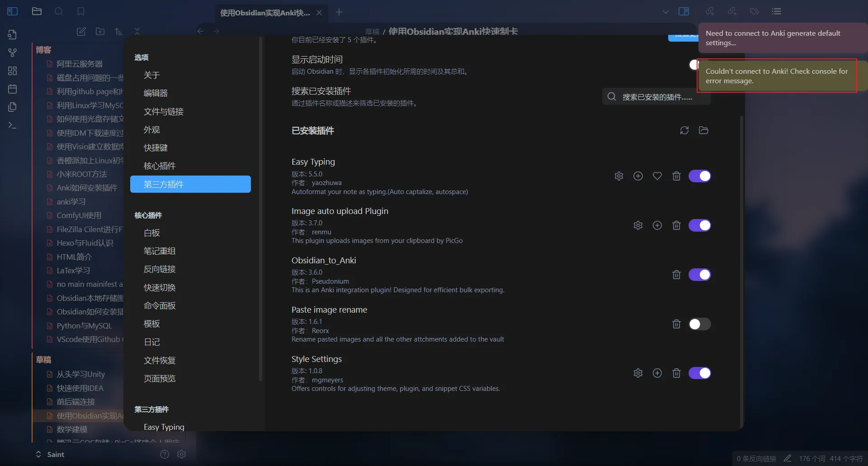Open 外观 settings section
Image resolution: width=868 pixels, height=466 pixels.
[x=190, y=130]
